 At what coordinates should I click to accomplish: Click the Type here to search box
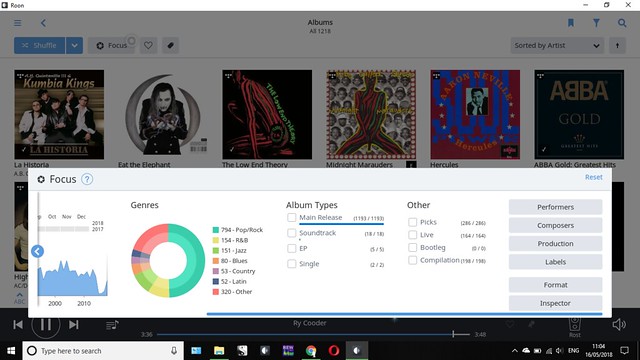tap(103, 351)
